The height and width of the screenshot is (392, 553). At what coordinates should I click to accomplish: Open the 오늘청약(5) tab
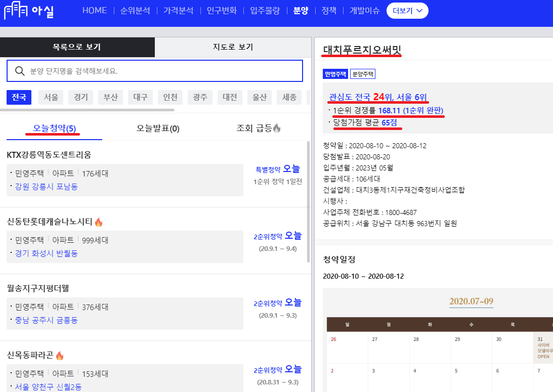pos(54,128)
